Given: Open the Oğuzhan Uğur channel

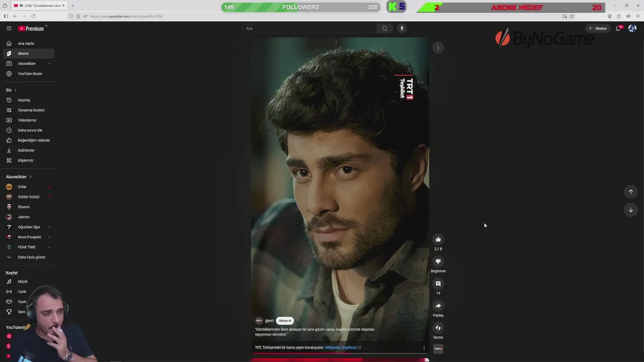Looking at the screenshot, I should pos(29,227).
